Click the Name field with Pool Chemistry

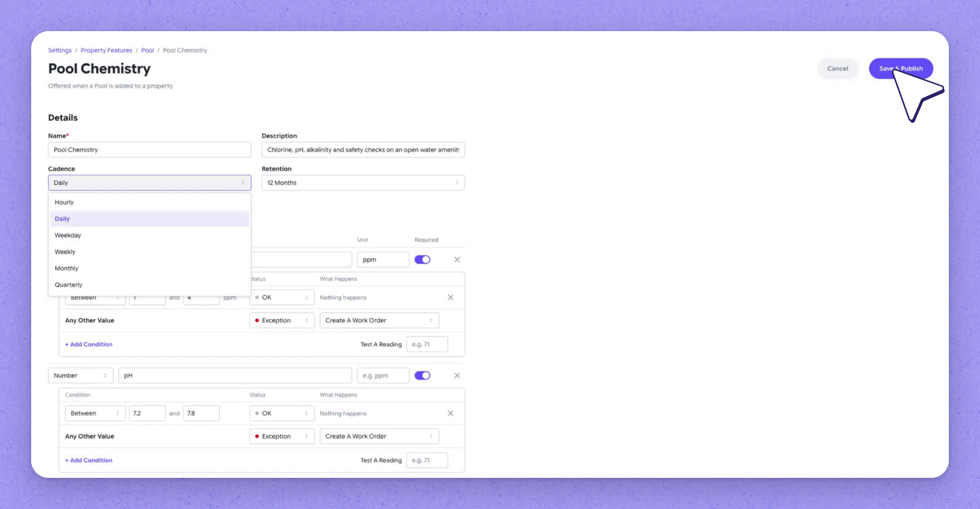click(149, 150)
